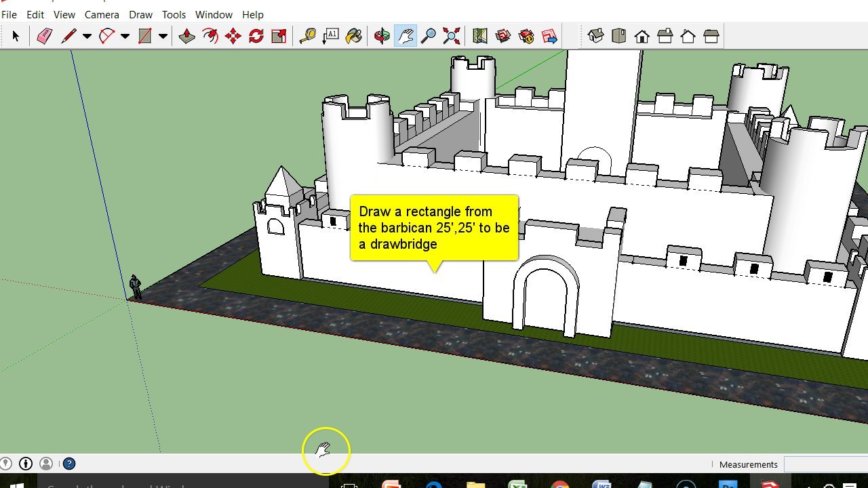This screenshot has width=868, height=488.
Task: Toggle the Pan tool off
Action: [x=405, y=36]
